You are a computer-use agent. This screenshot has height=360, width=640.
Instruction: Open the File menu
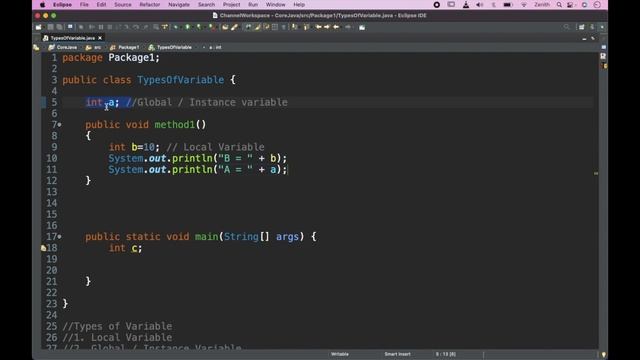pos(84,4)
